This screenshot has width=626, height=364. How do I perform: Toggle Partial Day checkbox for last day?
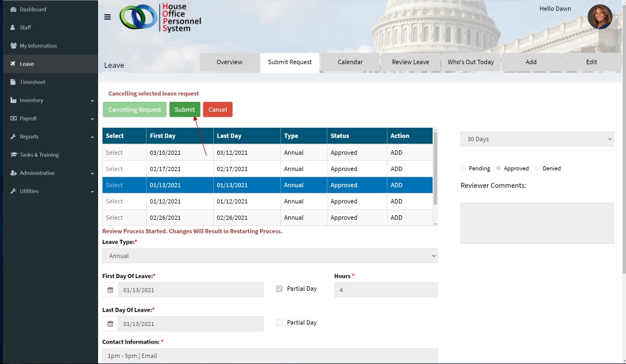click(279, 323)
